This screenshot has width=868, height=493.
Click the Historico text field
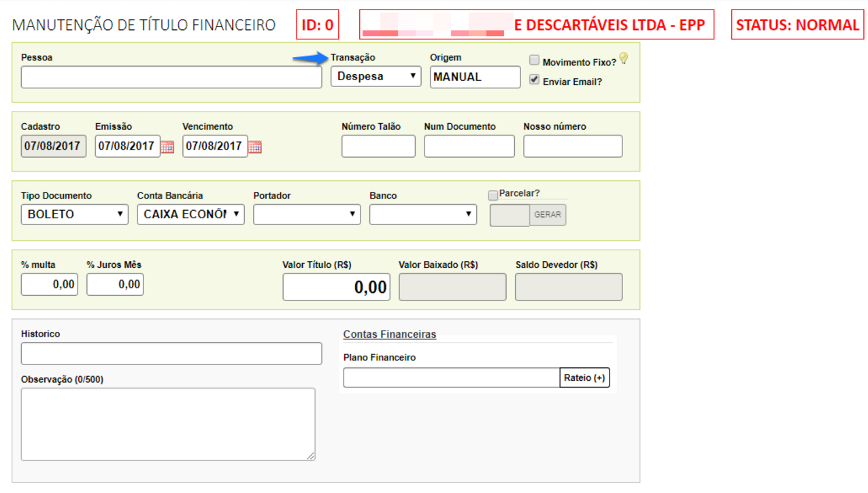171,354
